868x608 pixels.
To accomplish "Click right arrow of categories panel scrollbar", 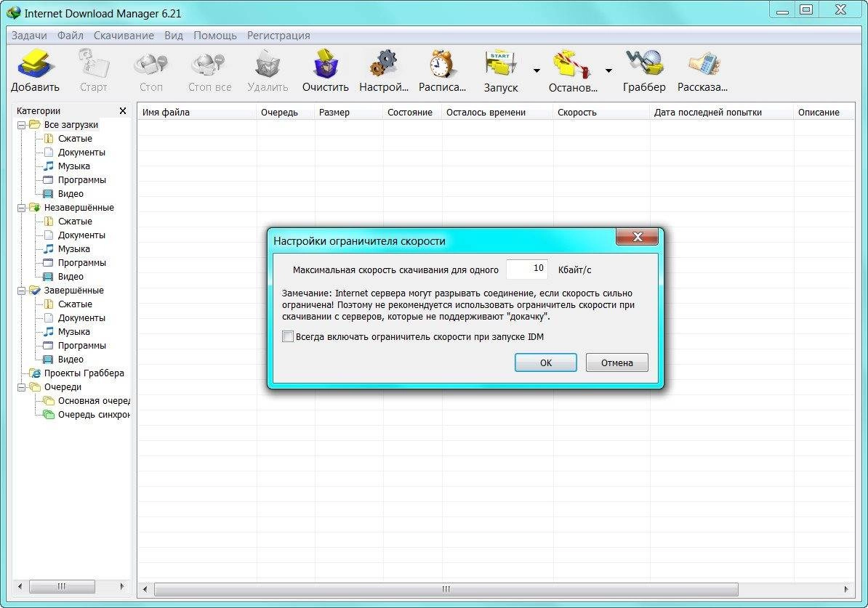I will [122, 586].
